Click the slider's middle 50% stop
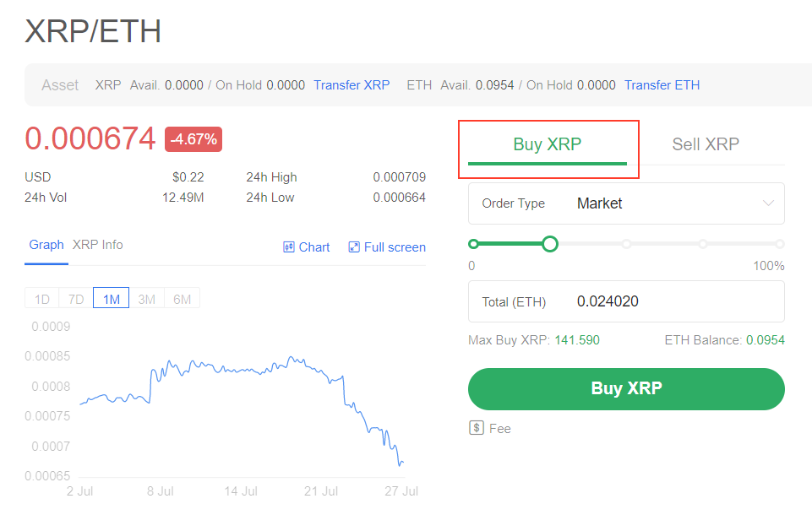The width and height of the screenshot is (812, 531). pyautogui.click(x=626, y=244)
